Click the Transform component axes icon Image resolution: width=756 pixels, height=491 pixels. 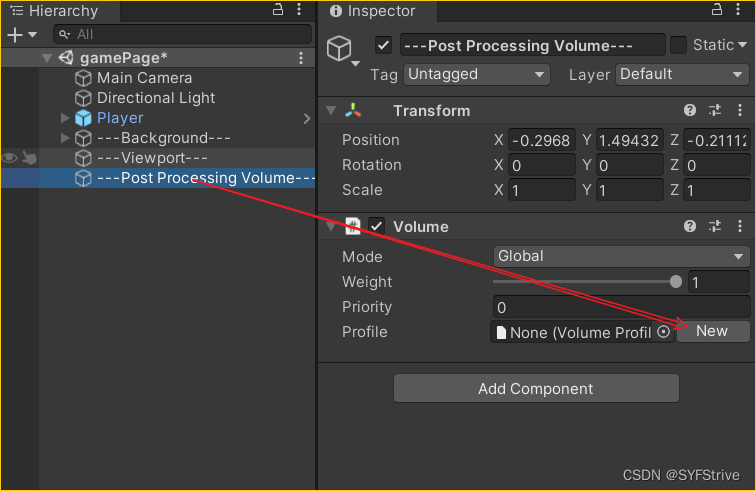pos(353,110)
